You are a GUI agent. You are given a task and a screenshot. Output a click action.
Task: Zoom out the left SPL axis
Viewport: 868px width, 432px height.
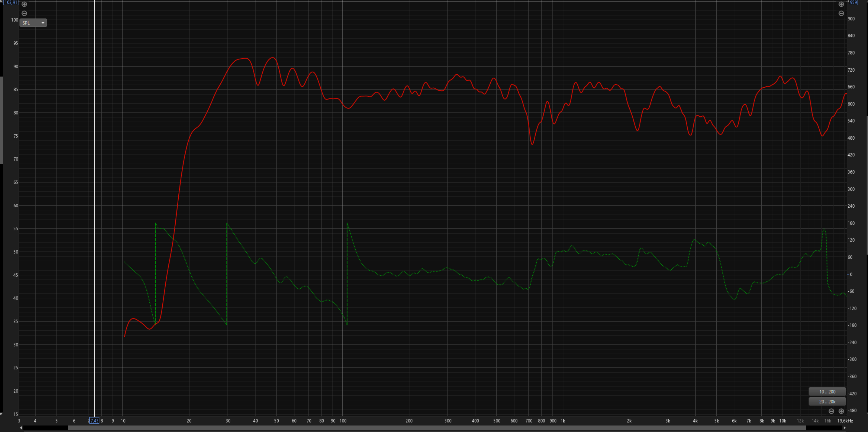click(x=24, y=13)
